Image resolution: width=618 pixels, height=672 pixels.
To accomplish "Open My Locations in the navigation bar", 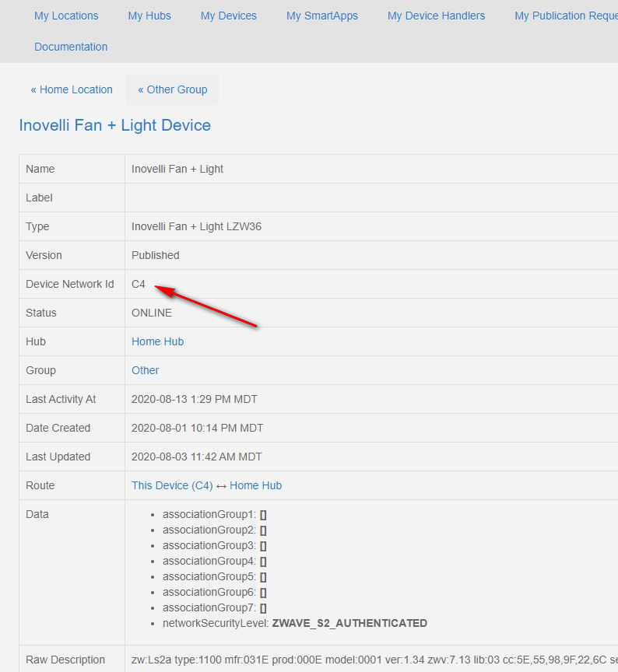I will point(66,16).
